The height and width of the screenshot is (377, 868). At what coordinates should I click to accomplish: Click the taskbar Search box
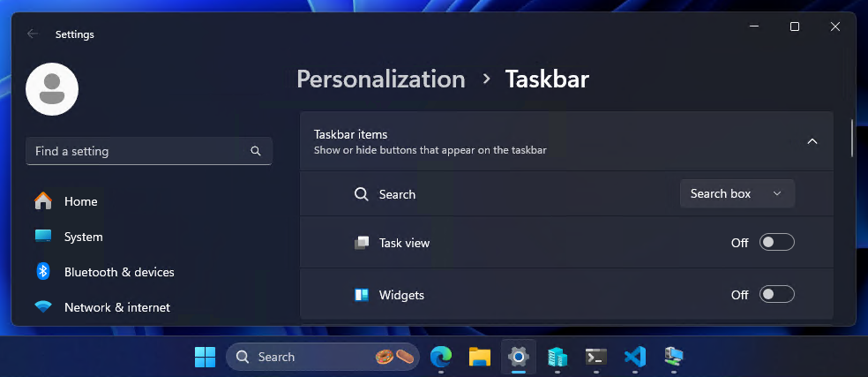(323, 357)
